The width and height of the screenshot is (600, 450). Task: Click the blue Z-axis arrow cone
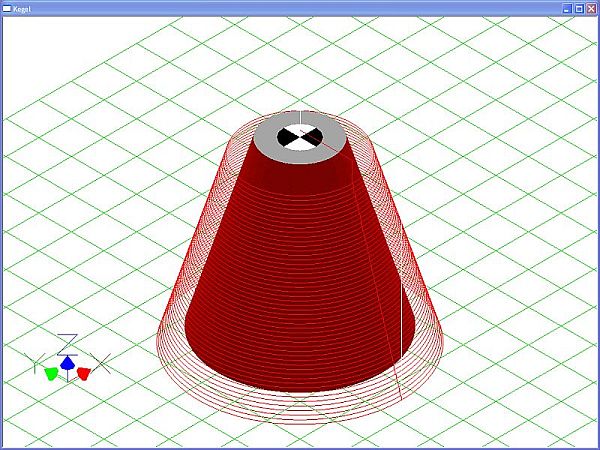(x=67, y=363)
